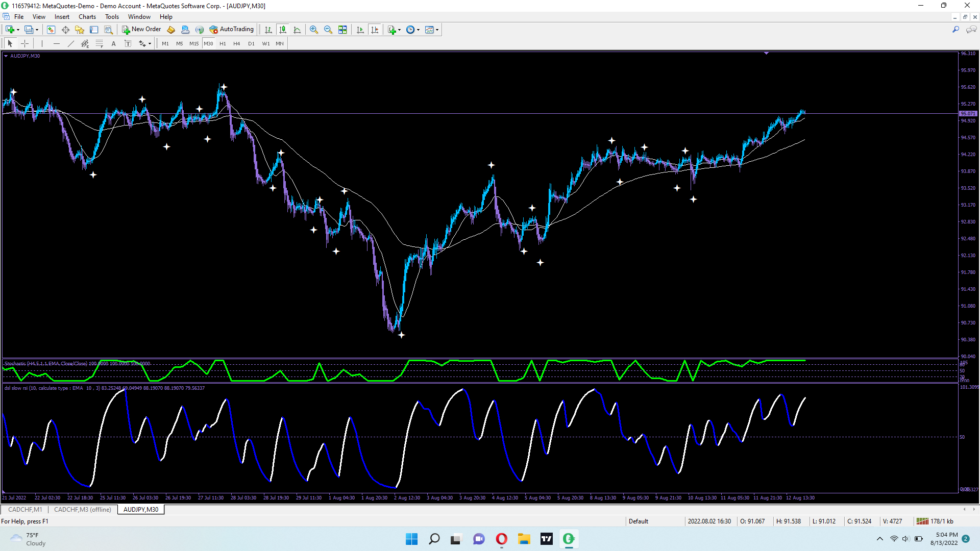Zoom in on the chart

tap(314, 30)
